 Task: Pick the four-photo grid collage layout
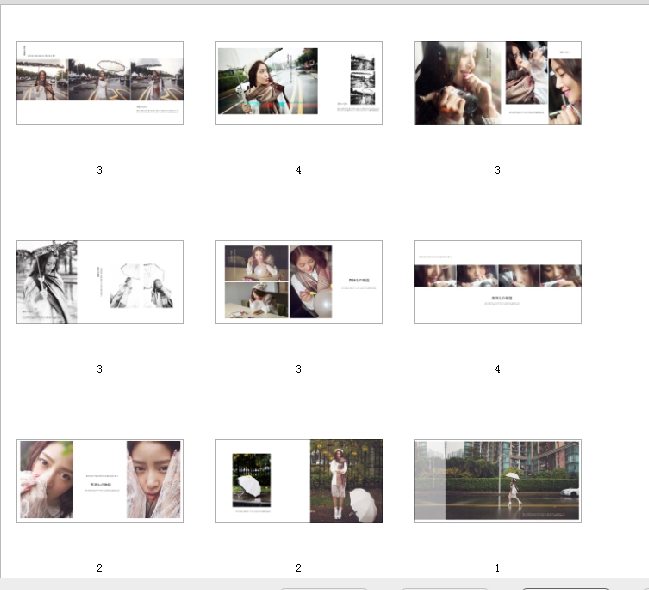299,282
